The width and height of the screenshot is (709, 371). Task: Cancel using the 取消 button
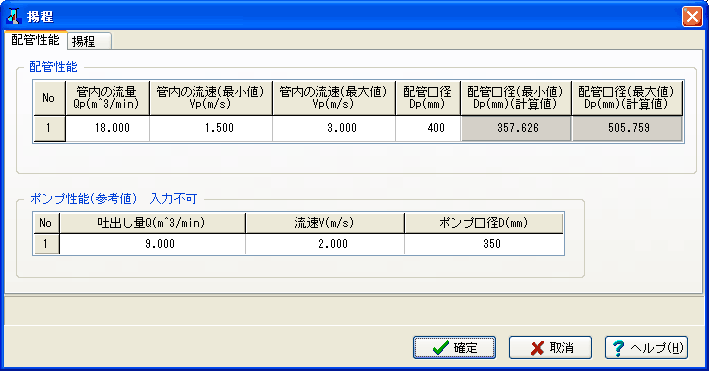click(x=550, y=347)
